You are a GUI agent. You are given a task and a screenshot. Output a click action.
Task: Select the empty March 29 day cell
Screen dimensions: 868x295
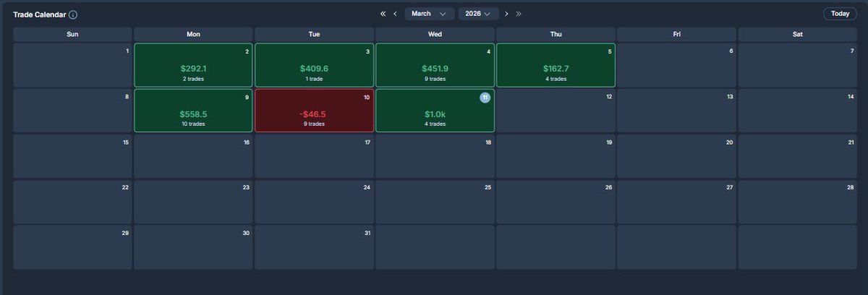coord(72,247)
